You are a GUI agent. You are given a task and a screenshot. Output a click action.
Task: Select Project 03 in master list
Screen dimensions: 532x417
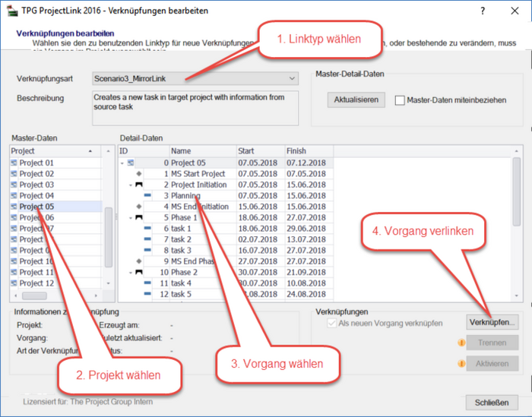[36, 185]
